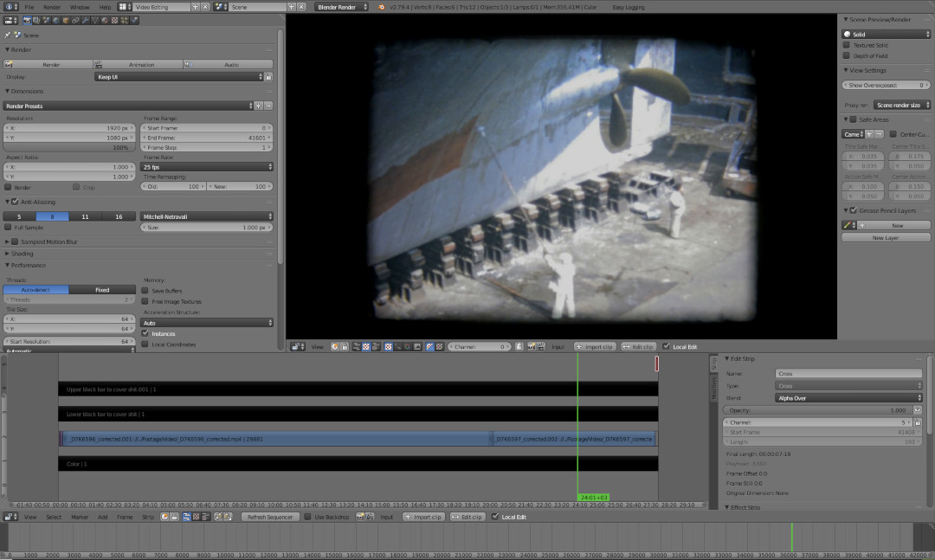
Task: Select the Solid radio option
Action: (886, 34)
